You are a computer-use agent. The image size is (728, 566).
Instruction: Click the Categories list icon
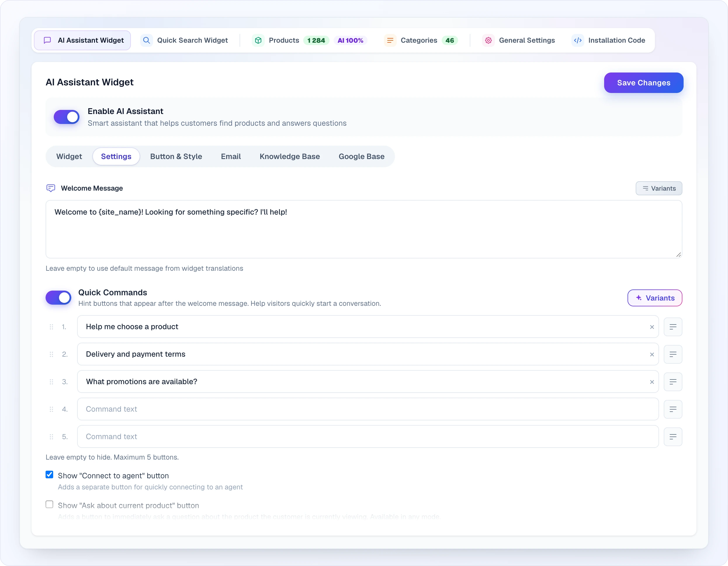[390, 40]
